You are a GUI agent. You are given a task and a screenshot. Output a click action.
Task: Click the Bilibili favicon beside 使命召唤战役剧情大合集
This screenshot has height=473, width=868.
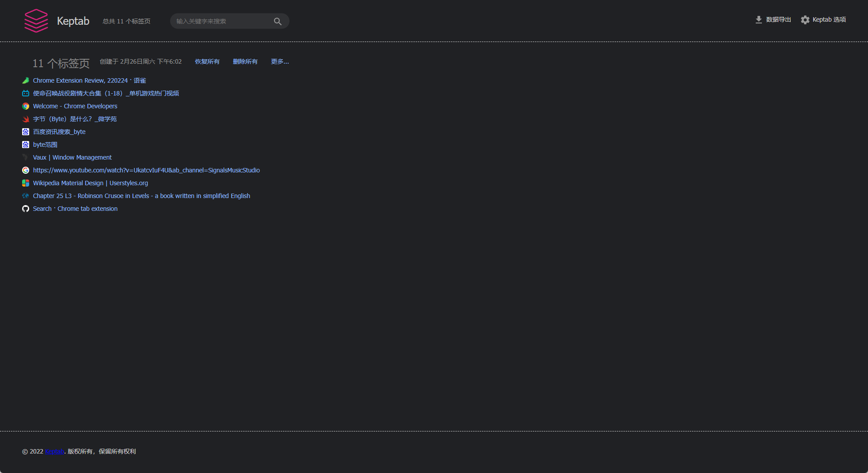26,93
